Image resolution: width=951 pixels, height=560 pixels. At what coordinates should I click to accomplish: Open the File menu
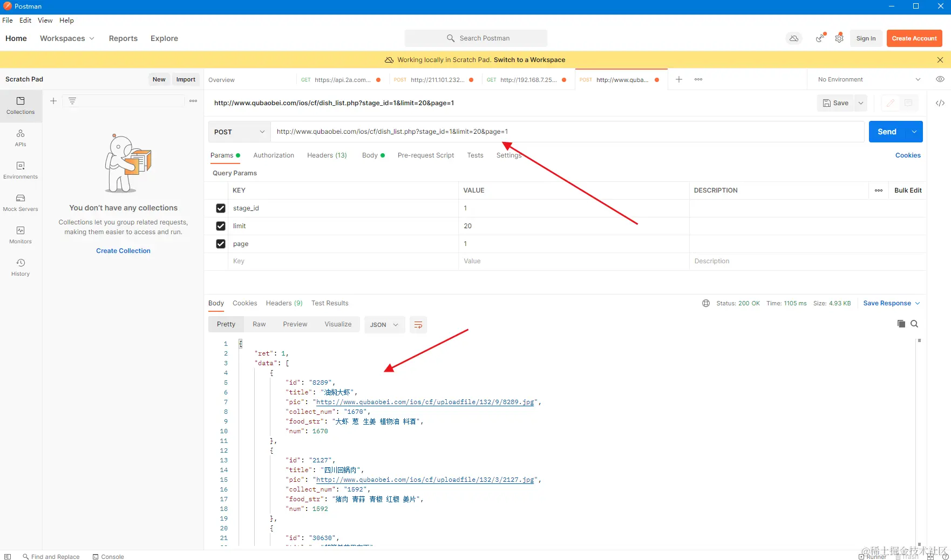coord(8,21)
